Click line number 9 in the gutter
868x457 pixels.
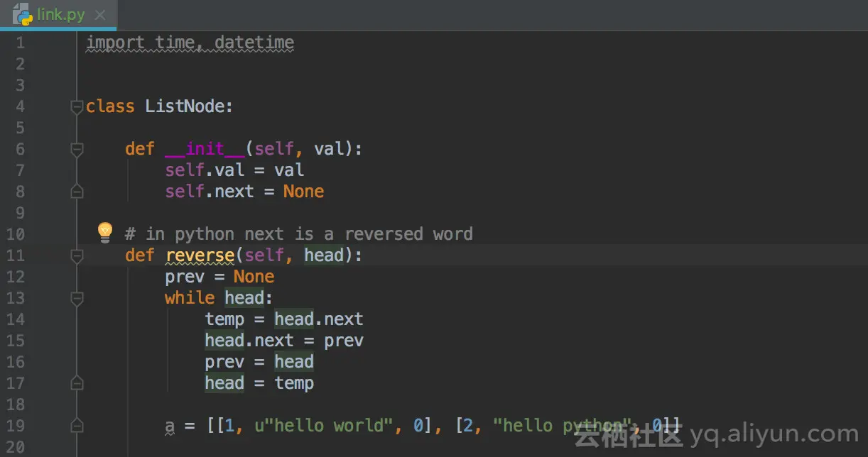(x=20, y=213)
